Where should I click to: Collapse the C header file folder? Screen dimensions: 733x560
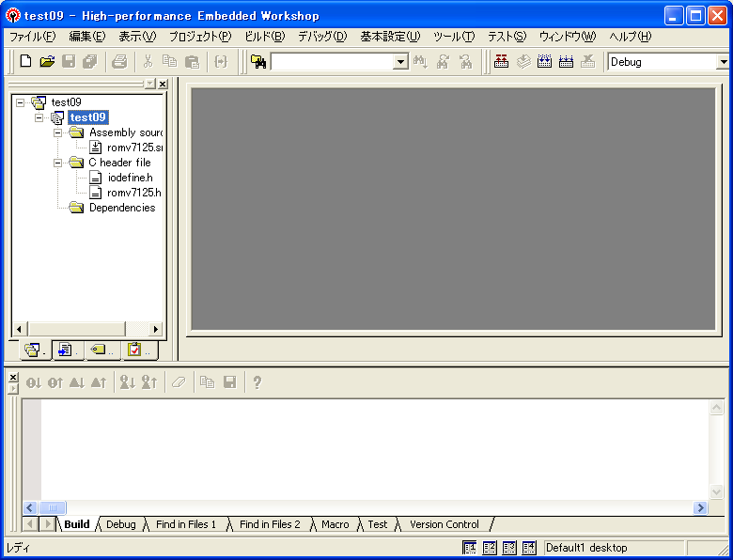58,163
